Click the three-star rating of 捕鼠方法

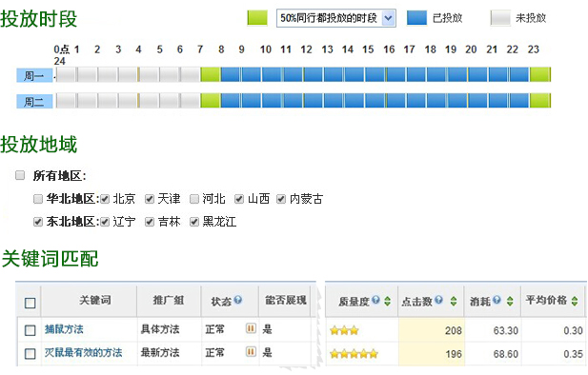[x=344, y=330]
